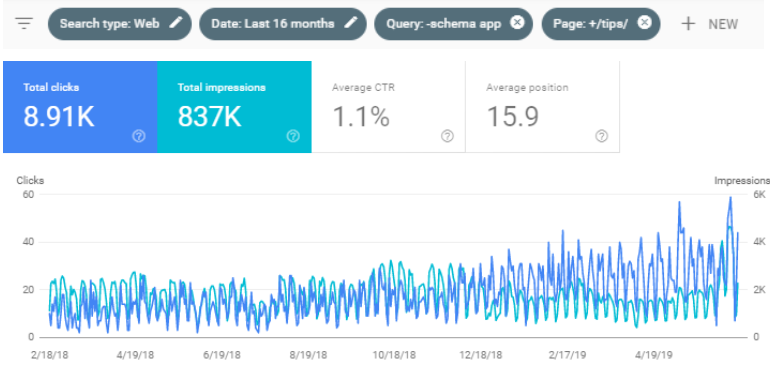770x375 pixels.
Task: Open the Query: -schema app filter chip
Action: pos(453,23)
